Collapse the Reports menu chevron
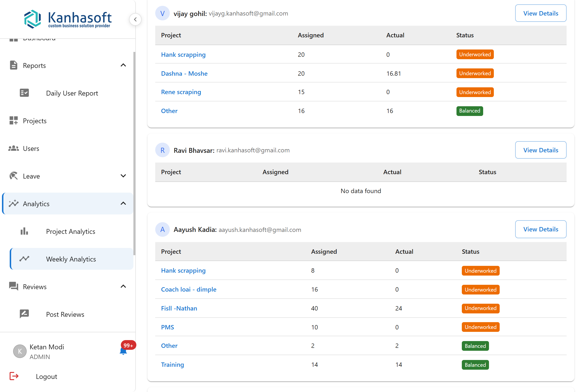 coord(123,65)
